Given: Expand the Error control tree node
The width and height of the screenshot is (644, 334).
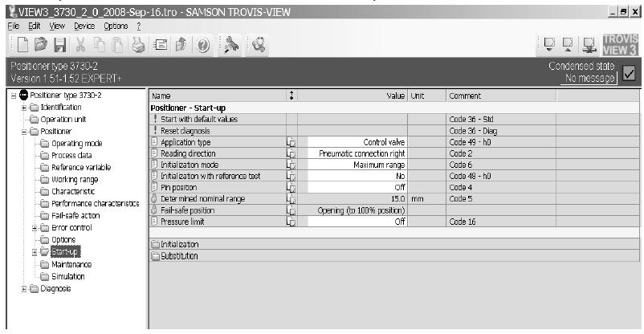Looking at the screenshot, I should click(x=35, y=228).
